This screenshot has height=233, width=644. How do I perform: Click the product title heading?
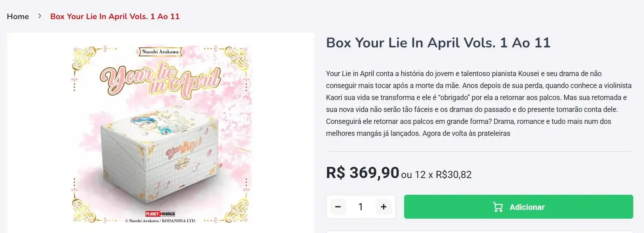tap(438, 43)
